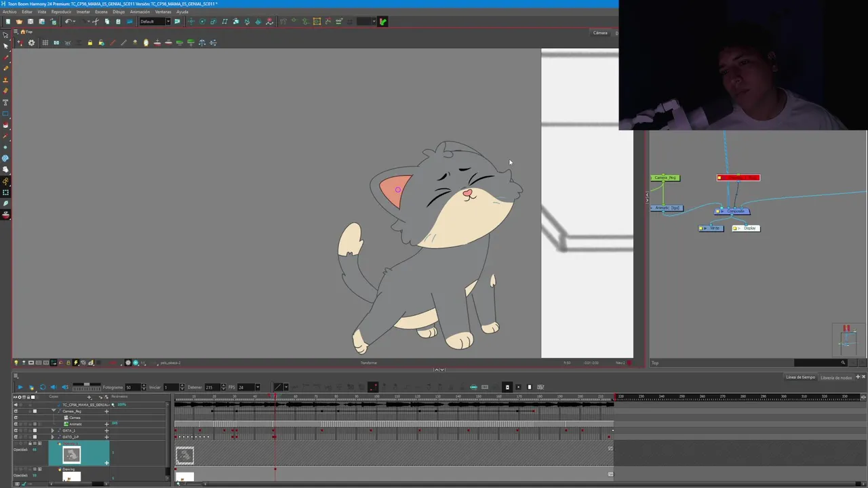This screenshot has width=868, height=488.
Task: Click the selected drawing layer thumbnail
Action: (x=71, y=455)
